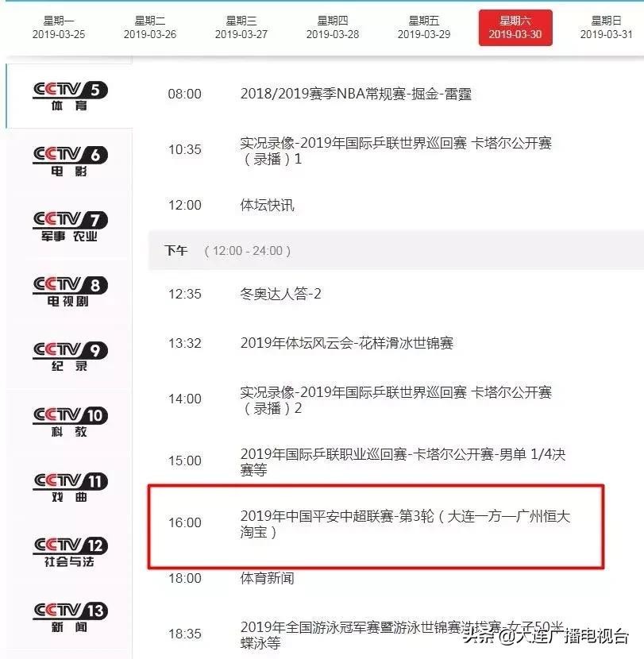
Task: Open the CCTV 11 戏曲 channel
Action: point(70,488)
